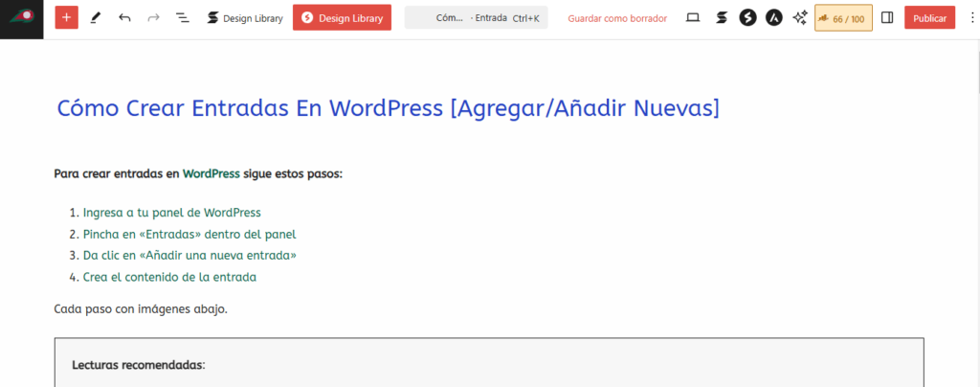Image resolution: width=980 pixels, height=387 pixels.
Task: Click the post title heading
Action: [389, 109]
